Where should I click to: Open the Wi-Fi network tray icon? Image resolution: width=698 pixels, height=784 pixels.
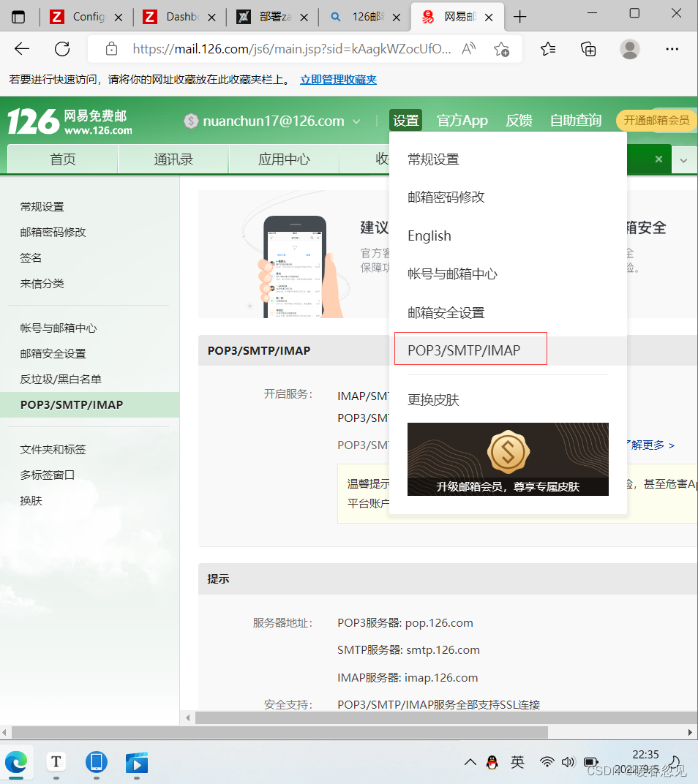point(547,762)
